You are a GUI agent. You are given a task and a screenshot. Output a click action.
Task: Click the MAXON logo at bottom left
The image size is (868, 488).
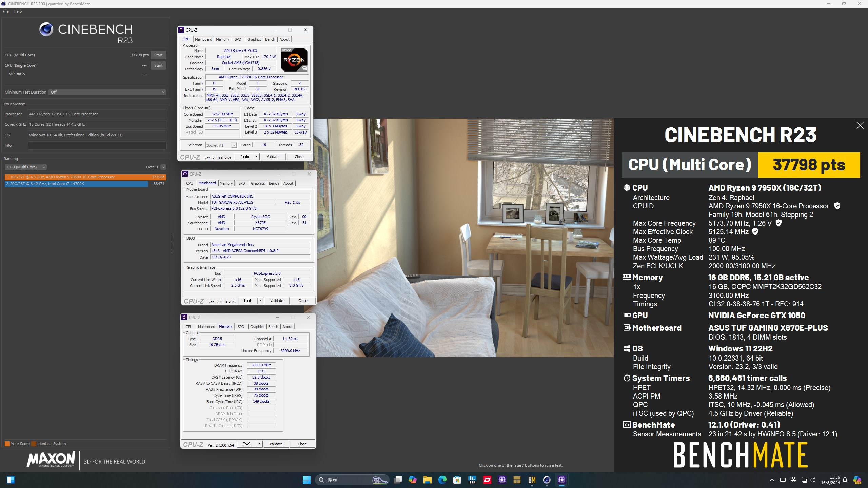click(x=51, y=460)
